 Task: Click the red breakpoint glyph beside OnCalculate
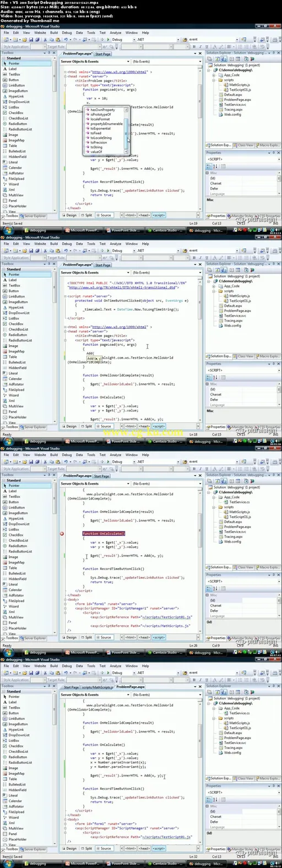(62, 534)
